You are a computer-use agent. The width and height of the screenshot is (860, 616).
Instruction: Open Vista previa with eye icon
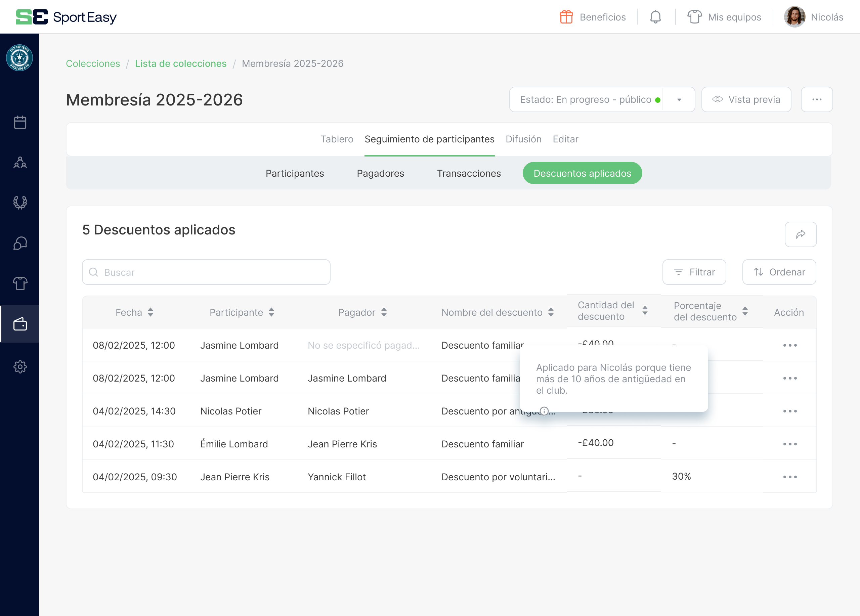(746, 100)
